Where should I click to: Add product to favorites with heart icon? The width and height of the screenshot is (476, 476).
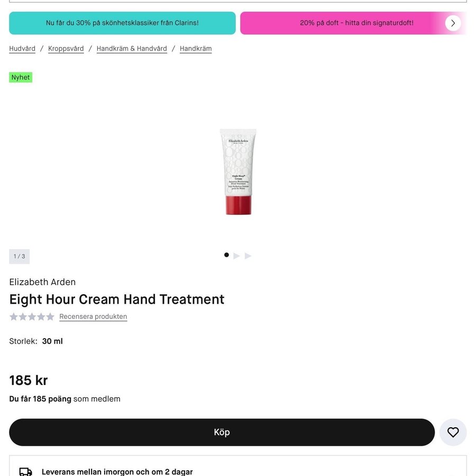coord(453,432)
